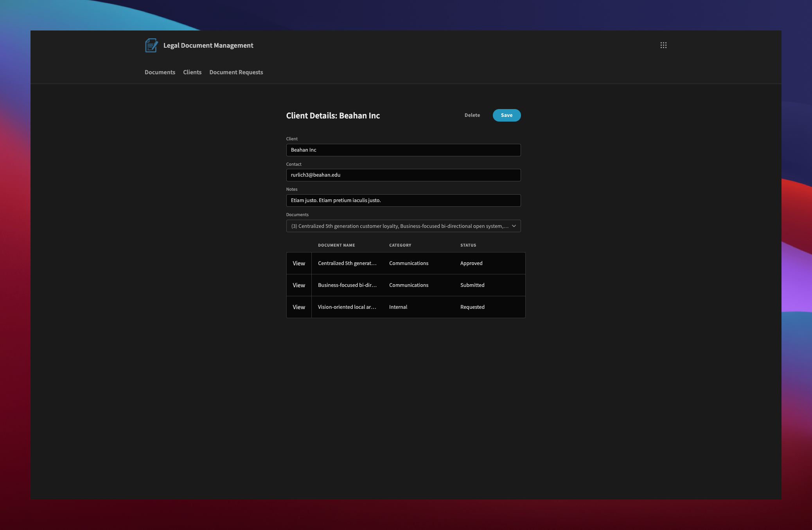Click the Client Details: Beahan Inc heading
The height and width of the screenshot is (530, 812).
[x=332, y=116]
